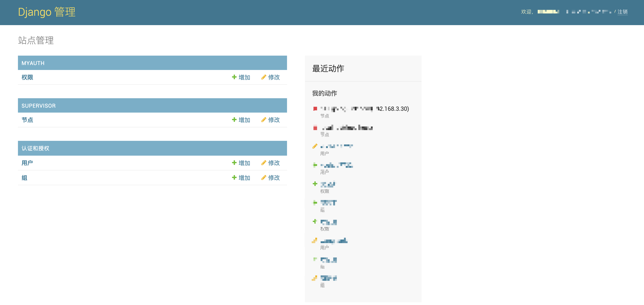Click the green plus icon for 用户
This screenshot has height=305, width=644.
coord(234,163)
